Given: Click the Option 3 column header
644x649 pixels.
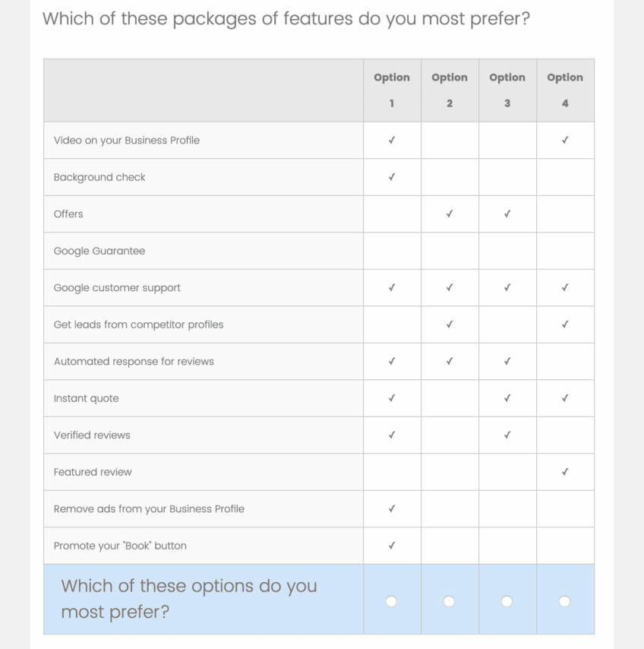Looking at the screenshot, I should (x=507, y=90).
